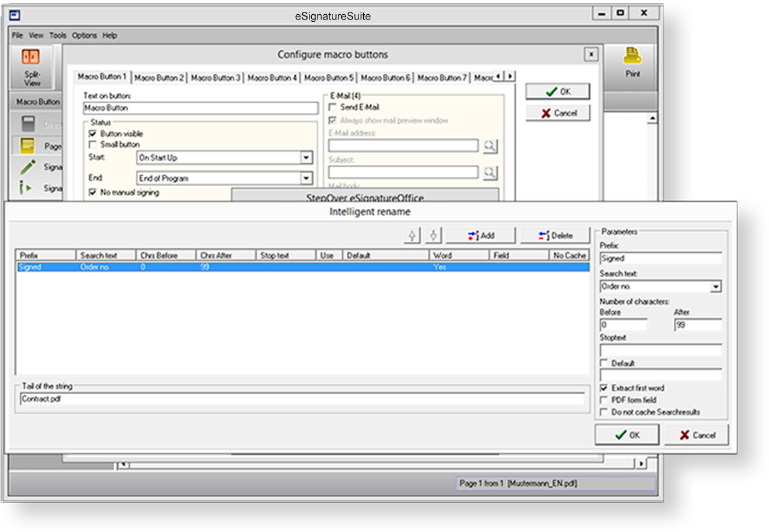Click the Before characters field
Screen dimensions: 769x532
[x=623, y=325]
